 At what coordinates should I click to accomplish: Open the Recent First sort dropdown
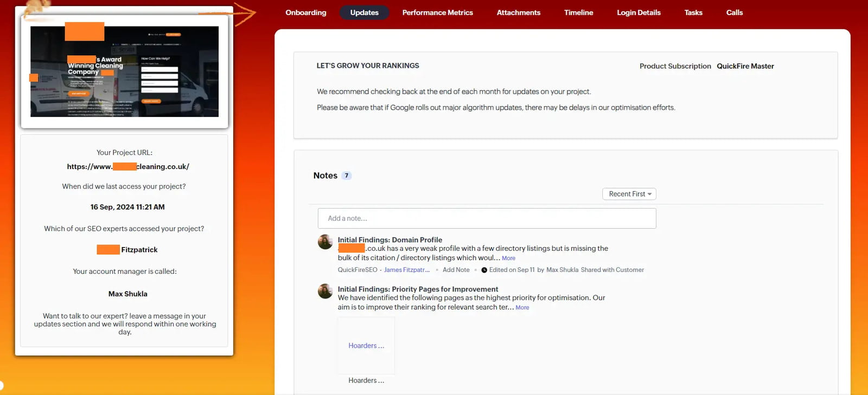pos(629,194)
